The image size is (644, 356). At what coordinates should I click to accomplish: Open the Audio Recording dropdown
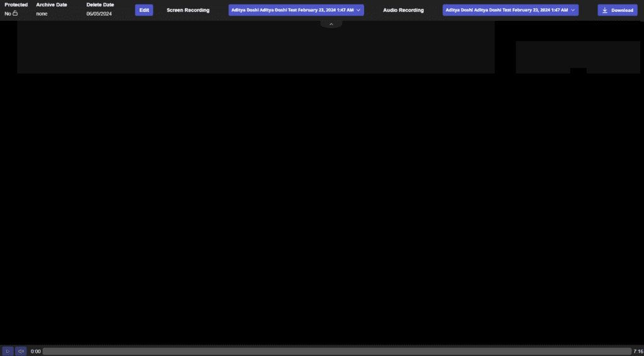tap(511, 10)
